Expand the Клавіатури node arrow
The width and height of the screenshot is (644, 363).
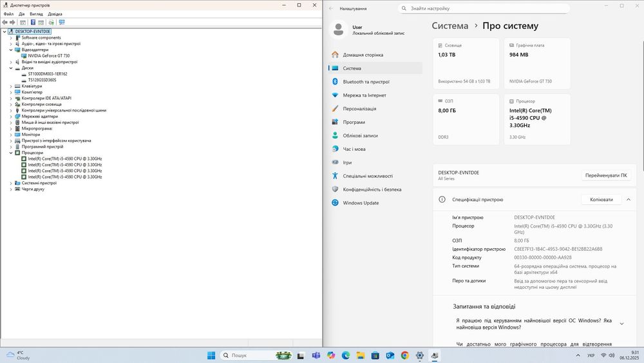pos(11,86)
